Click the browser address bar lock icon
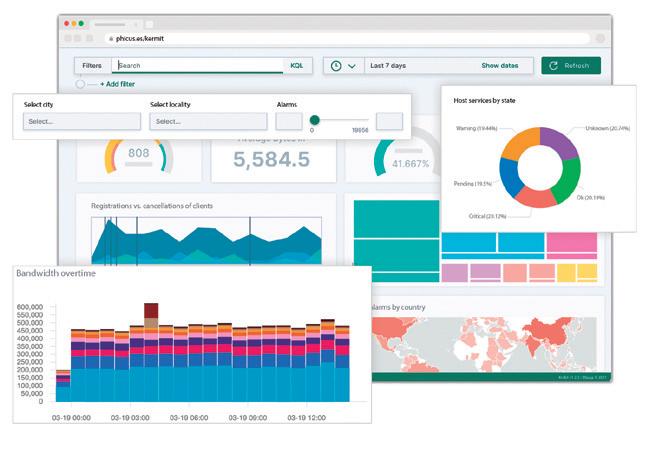The image size is (669, 465). pos(111,38)
